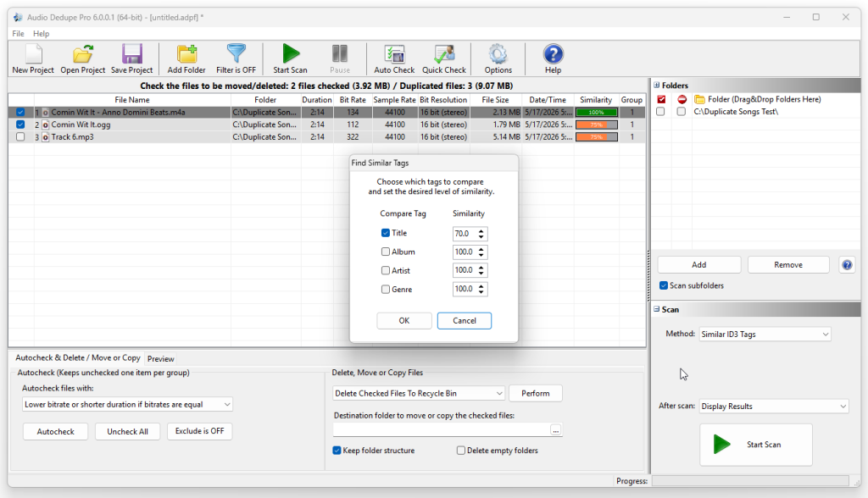Viewport: 868px width, 498px height.
Task: Collapse the Scan panel section
Action: click(x=657, y=309)
